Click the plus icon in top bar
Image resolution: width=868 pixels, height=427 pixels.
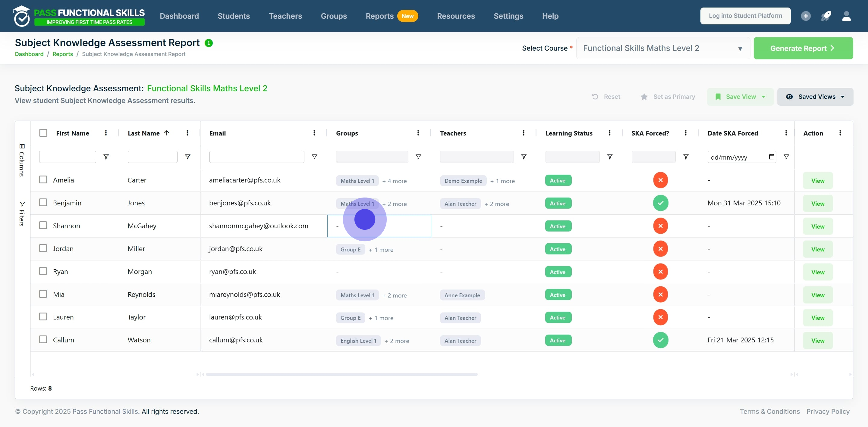pos(806,16)
